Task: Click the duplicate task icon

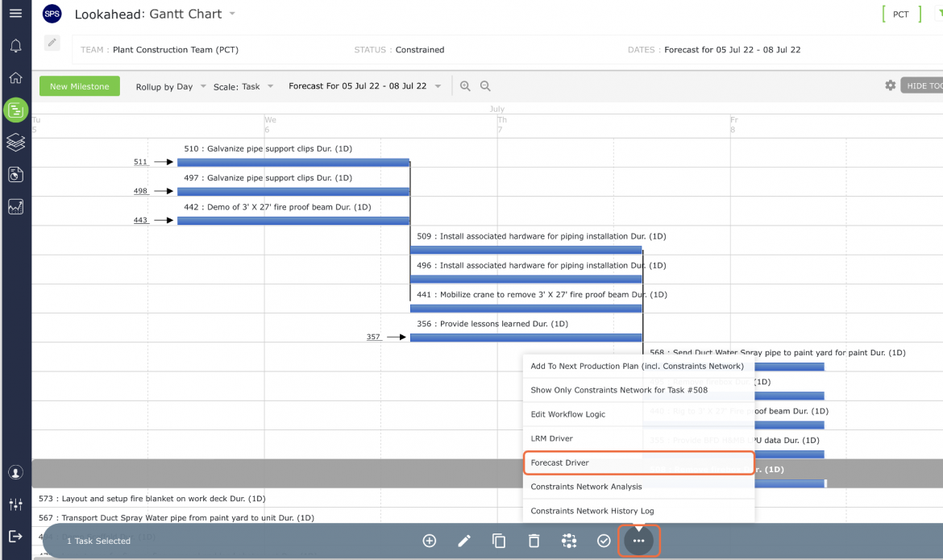Action: pos(499,541)
